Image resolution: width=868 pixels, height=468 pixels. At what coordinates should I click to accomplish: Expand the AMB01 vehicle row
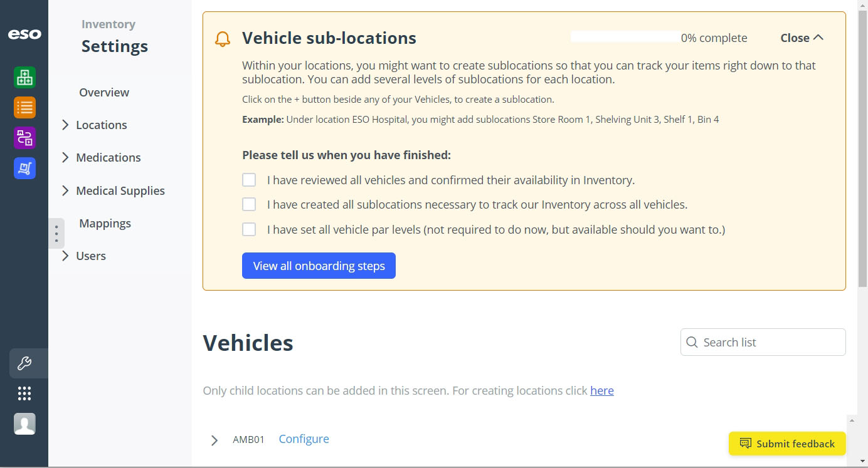(214, 440)
